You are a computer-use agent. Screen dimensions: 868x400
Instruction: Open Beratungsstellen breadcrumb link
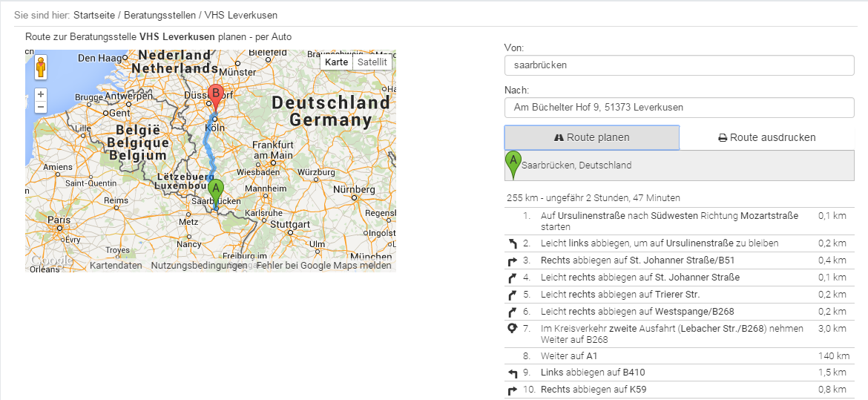[160, 15]
